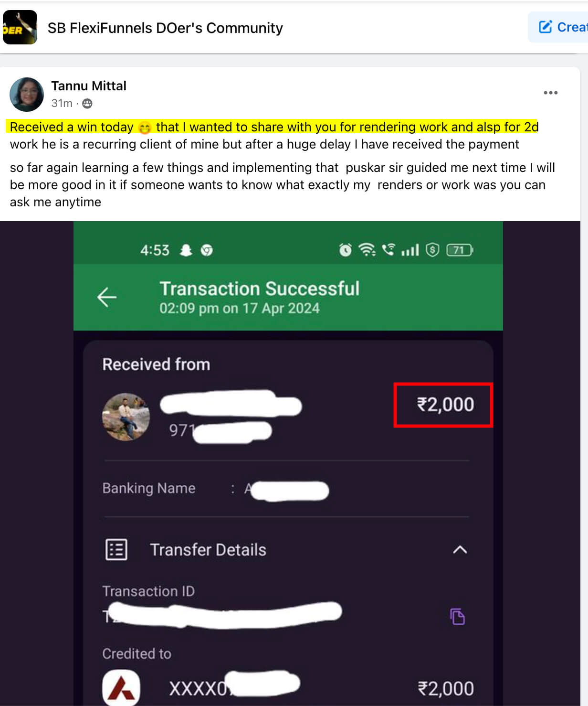Open Tannu Mittal's profile name link
Viewport: 588px width, 706px height.
(89, 86)
